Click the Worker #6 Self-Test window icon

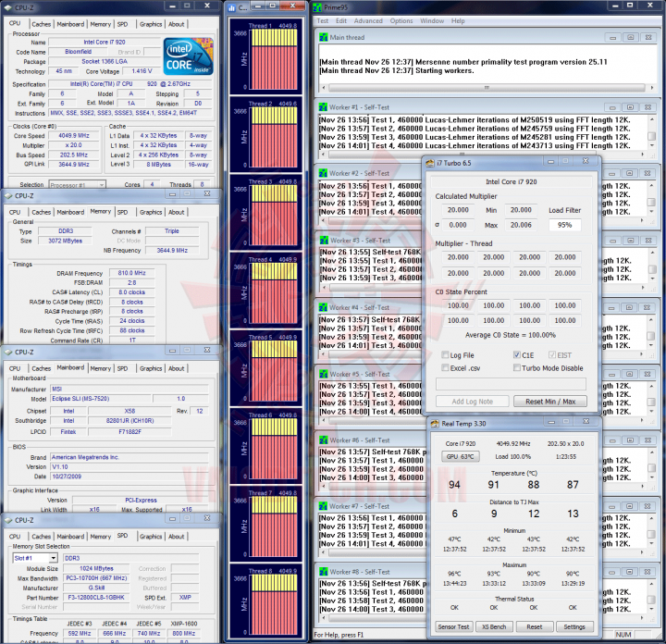tap(323, 440)
